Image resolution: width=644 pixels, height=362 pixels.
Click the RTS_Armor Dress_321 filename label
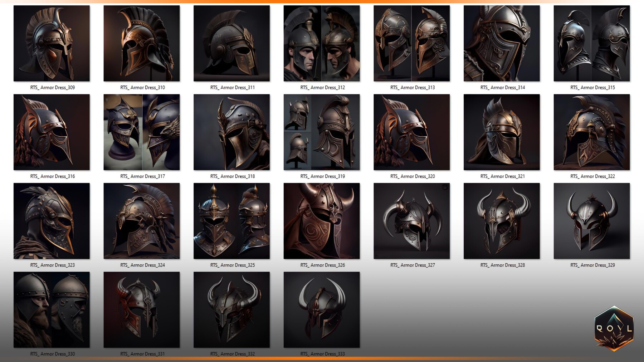click(x=502, y=176)
